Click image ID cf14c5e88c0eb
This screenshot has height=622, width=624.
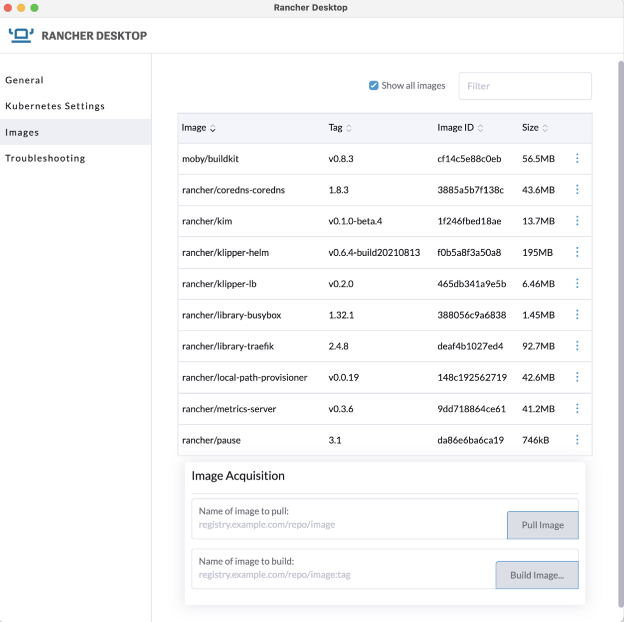pyautogui.click(x=469, y=159)
